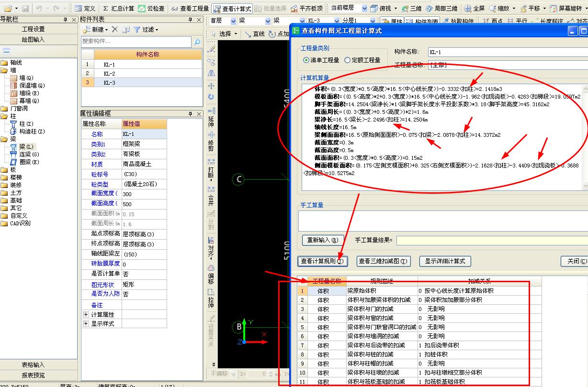
Task: Click 商品混凝土 material value cell
Action: pos(144,164)
